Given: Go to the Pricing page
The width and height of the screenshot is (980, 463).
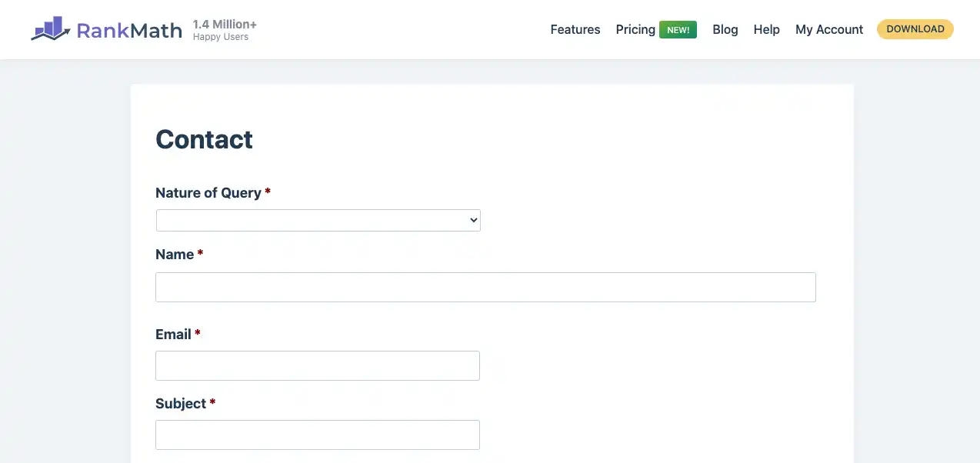Looking at the screenshot, I should tap(635, 29).
